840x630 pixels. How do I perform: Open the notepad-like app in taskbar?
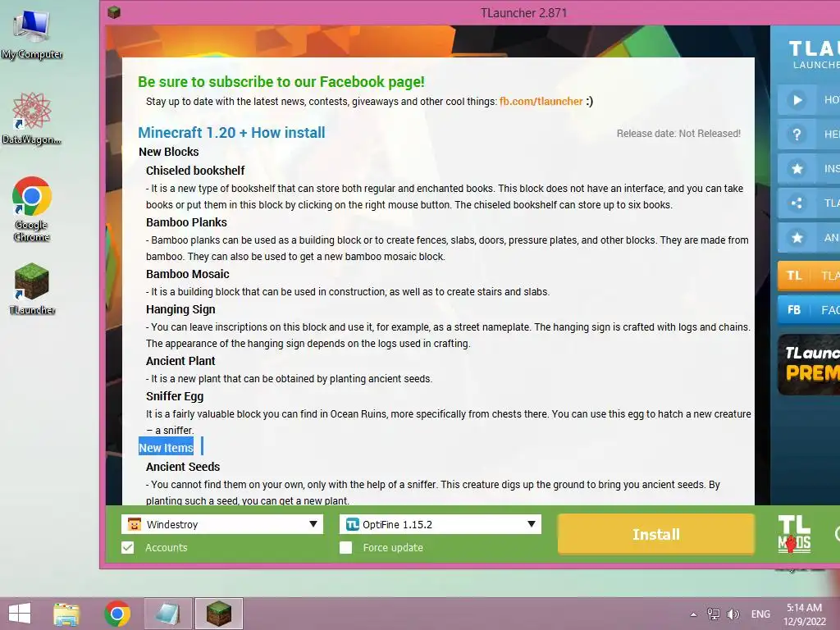tap(167, 614)
